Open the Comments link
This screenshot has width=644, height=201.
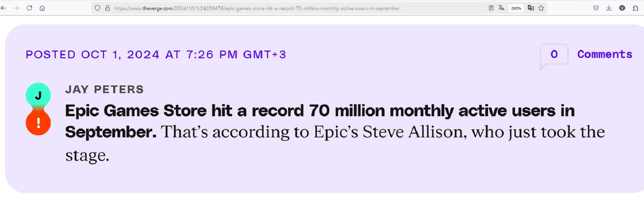click(x=604, y=54)
